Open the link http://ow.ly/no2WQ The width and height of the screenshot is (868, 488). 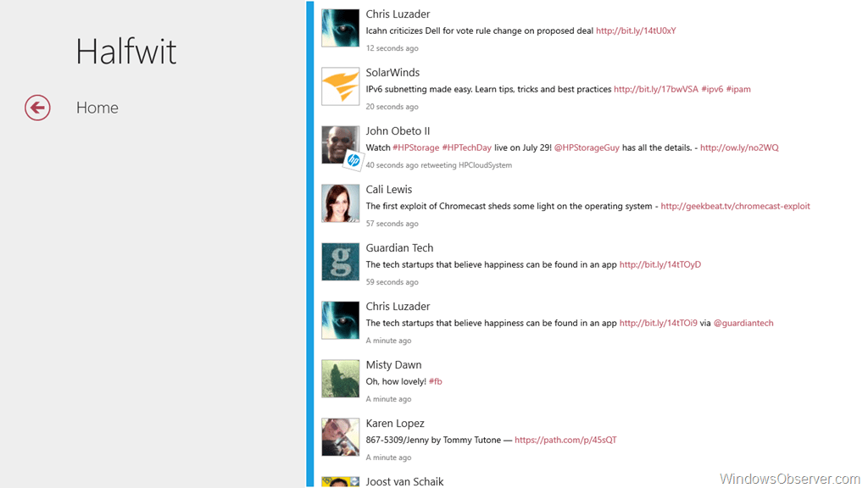click(x=739, y=147)
